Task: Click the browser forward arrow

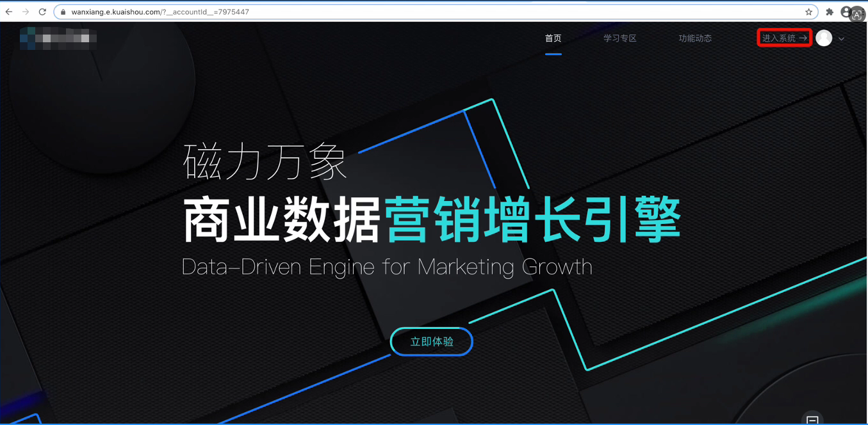Action: pos(26,11)
